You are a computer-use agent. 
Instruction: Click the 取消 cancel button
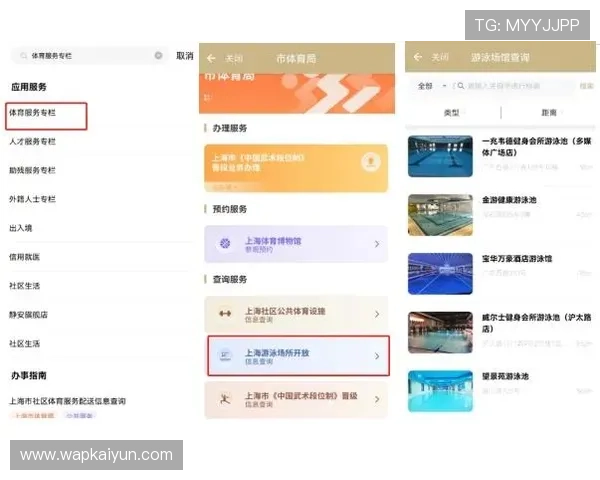pos(184,56)
